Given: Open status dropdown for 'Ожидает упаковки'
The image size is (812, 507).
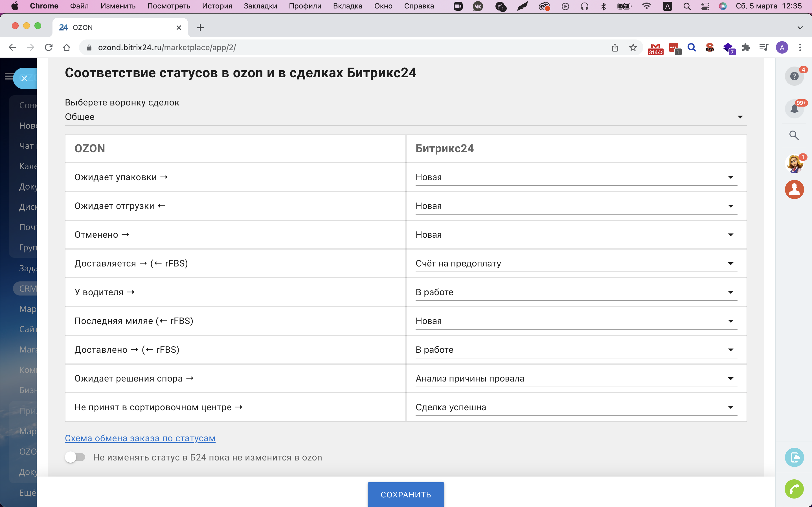Looking at the screenshot, I should click(x=576, y=177).
